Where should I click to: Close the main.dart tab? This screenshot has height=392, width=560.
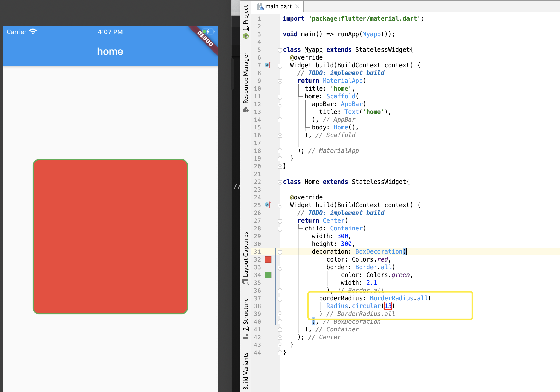297,6
